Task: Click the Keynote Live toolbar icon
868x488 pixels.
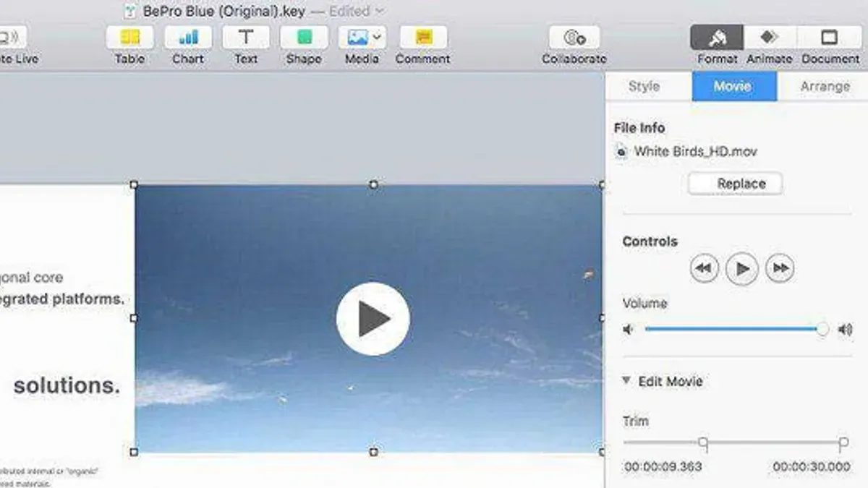Action: [12, 38]
